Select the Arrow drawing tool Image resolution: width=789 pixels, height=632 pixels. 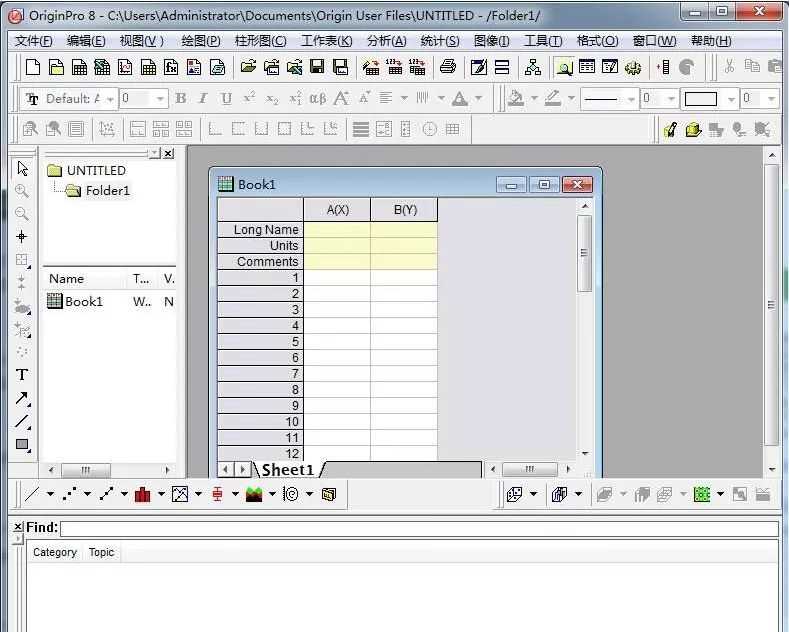tap(22, 398)
